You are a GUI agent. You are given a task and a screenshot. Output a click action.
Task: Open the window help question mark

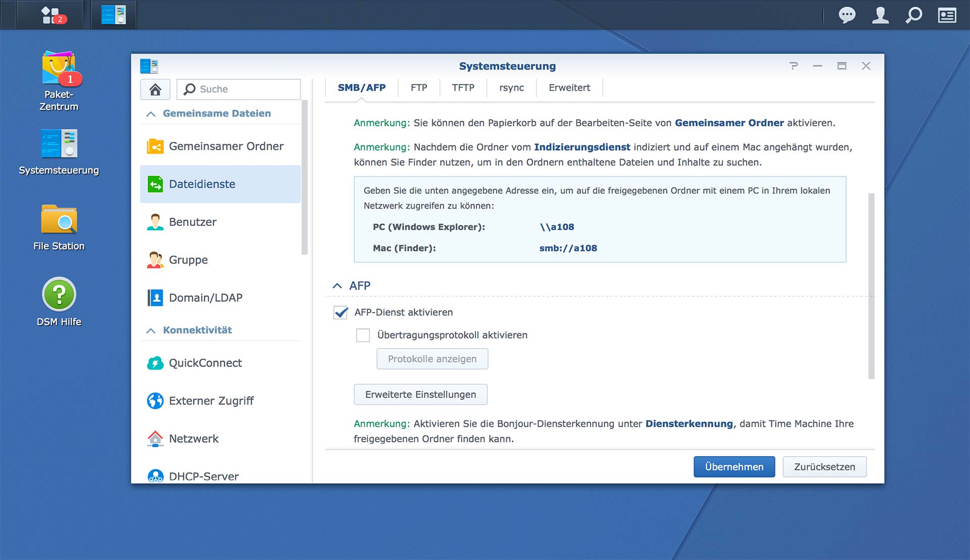[x=794, y=66]
